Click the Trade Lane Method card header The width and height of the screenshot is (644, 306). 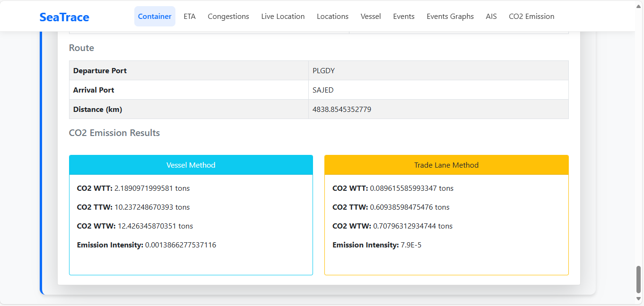(x=446, y=165)
